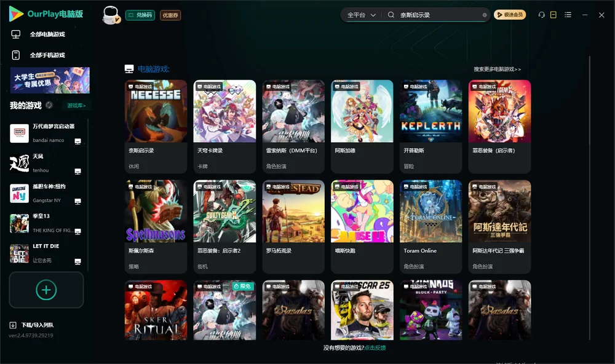Open 雷索纳斯 (DMM平台) game card
615x364 pixels.
click(x=293, y=126)
